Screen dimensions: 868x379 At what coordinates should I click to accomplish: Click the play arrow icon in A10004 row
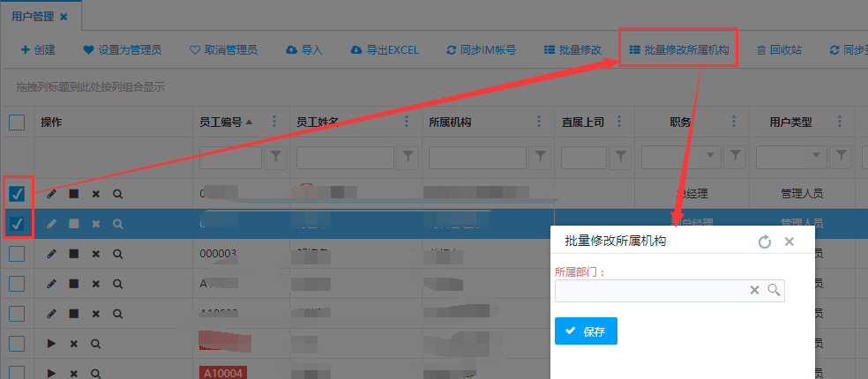[x=52, y=373]
